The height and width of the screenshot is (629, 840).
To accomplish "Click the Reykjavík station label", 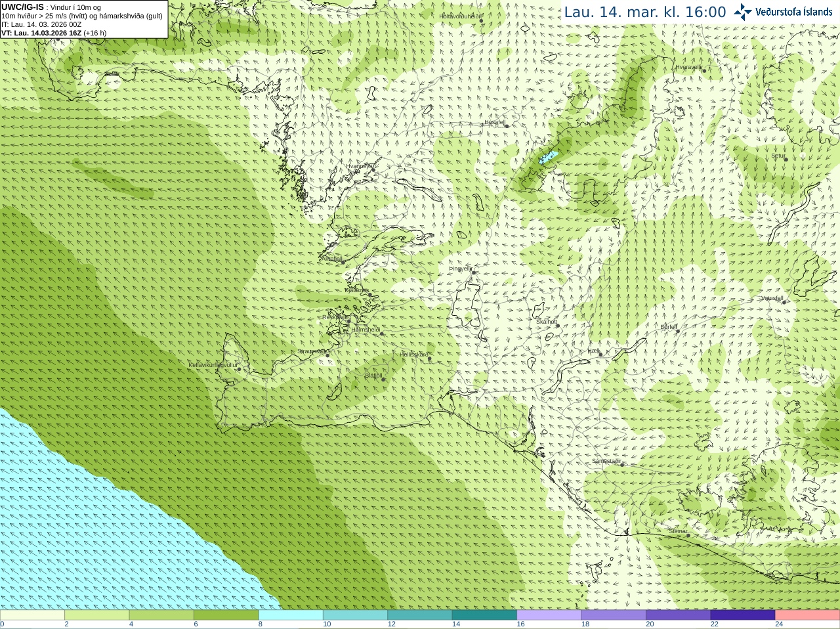I will (x=335, y=317).
